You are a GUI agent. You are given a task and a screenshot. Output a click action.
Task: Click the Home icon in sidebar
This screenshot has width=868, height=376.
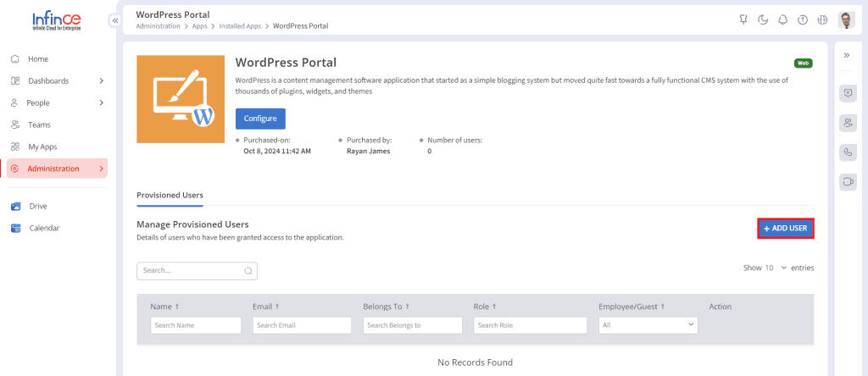tap(15, 59)
